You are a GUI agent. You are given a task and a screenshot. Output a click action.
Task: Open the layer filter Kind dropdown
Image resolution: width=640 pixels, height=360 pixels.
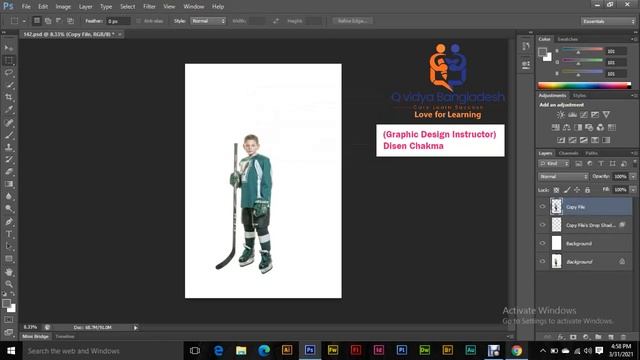click(x=554, y=164)
